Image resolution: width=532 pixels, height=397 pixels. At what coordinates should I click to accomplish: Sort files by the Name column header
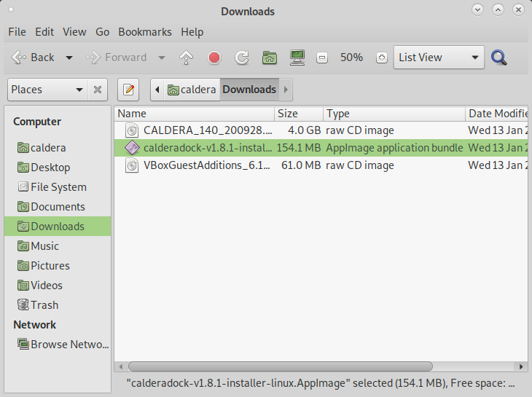pyautogui.click(x=195, y=114)
